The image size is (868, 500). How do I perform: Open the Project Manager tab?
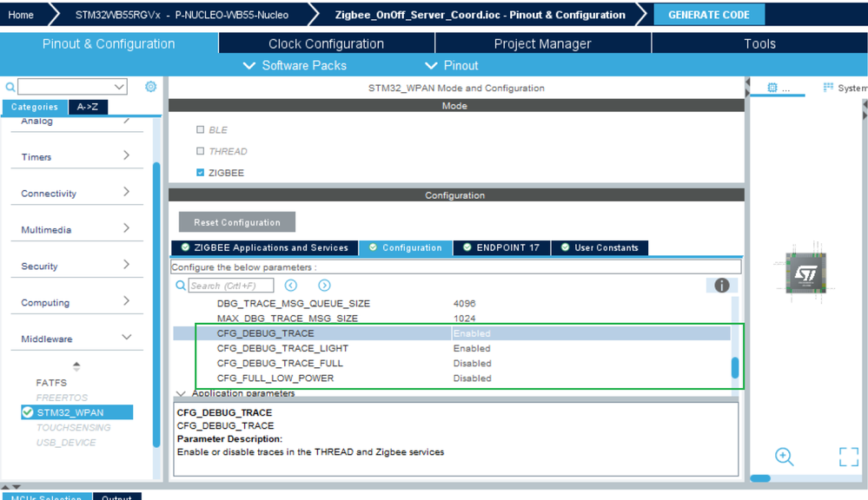pos(542,43)
